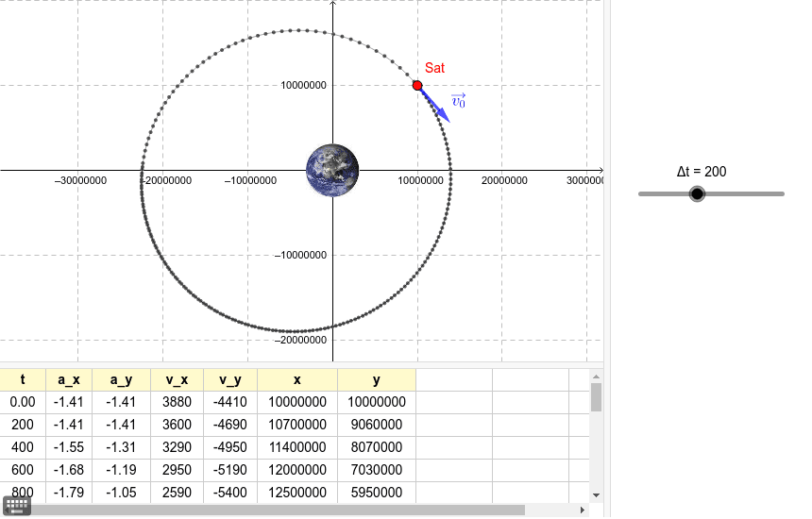Select a_y cell showing -1.19

pos(121,470)
